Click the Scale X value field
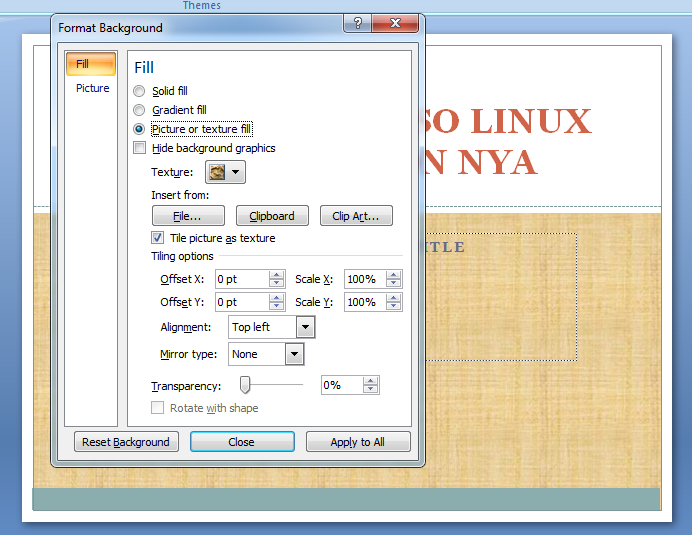692x535 pixels. tap(365, 279)
